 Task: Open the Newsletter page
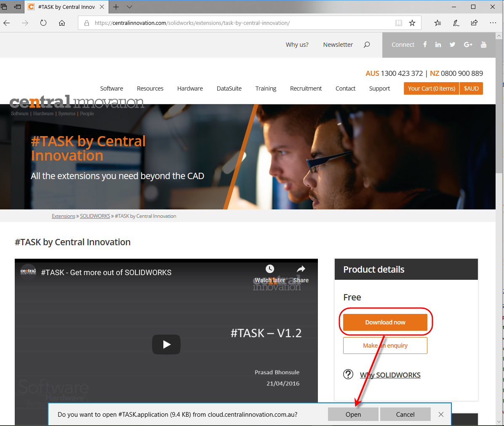[x=338, y=45]
